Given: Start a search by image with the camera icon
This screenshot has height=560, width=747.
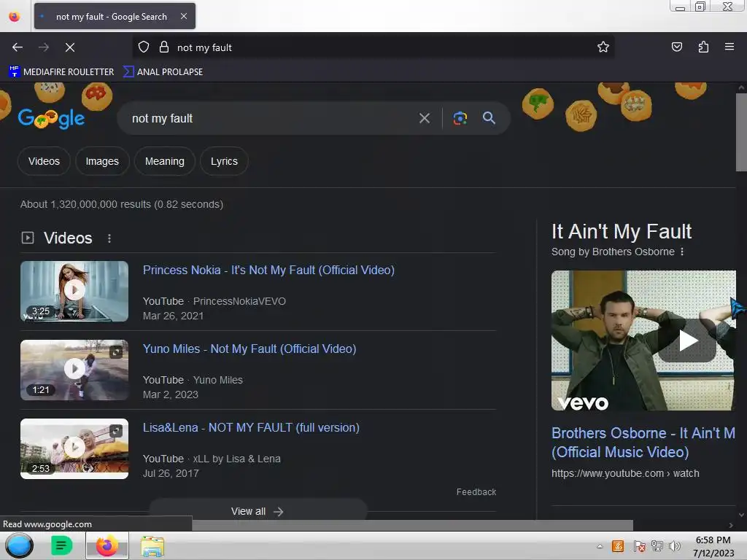Looking at the screenshot, I should (460, 118).
